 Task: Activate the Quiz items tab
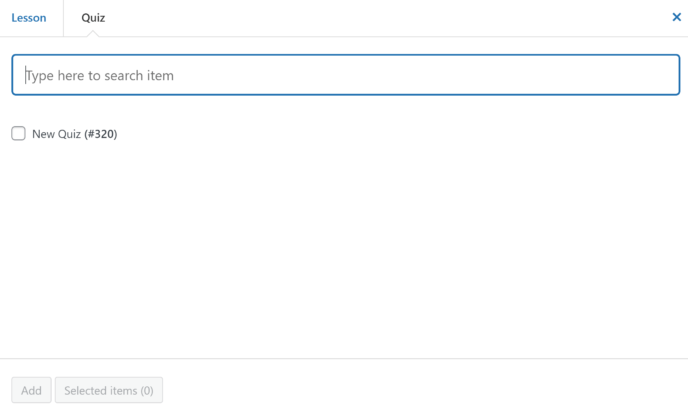[x=93, y=18]
